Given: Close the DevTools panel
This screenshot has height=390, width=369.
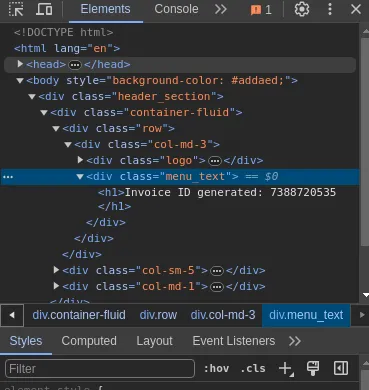Looking at the screenshot, I should coord(356,9).
